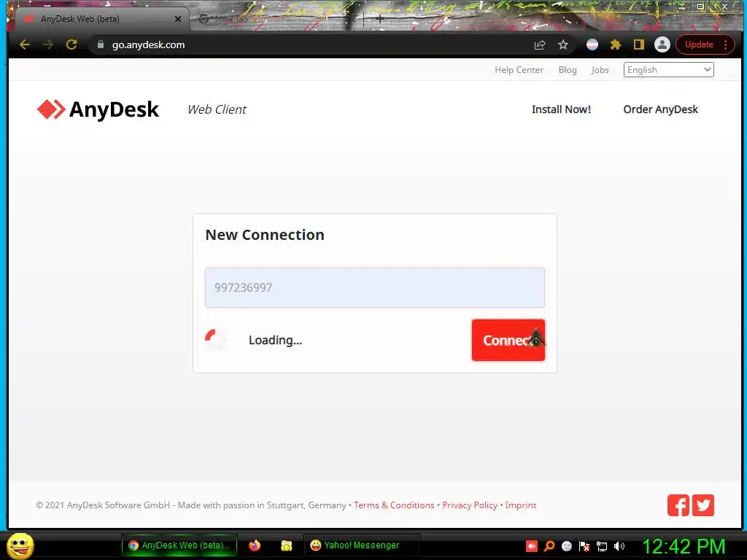Click AnyDesk tray icon
The height and width of the screenshot is (560, 747).
click(532, 546)
